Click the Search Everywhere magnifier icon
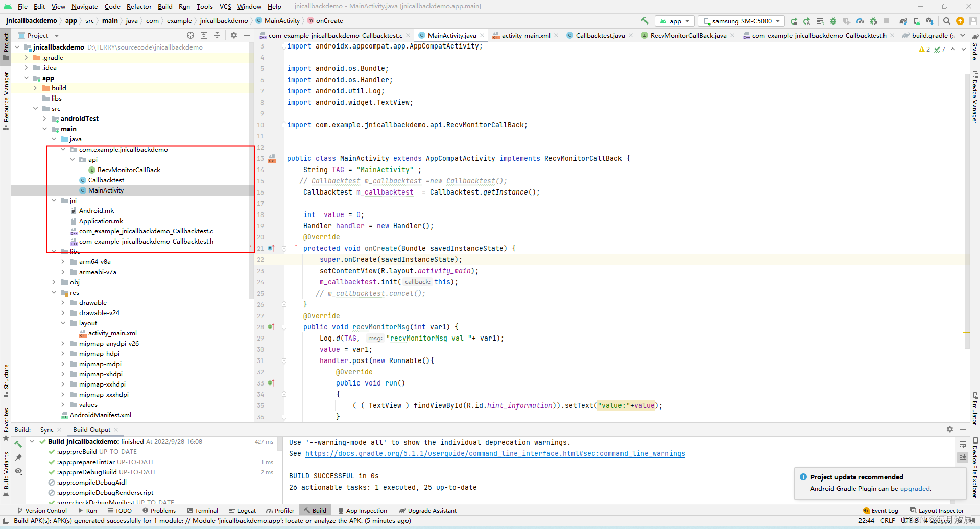 click(x=946, y=21)
